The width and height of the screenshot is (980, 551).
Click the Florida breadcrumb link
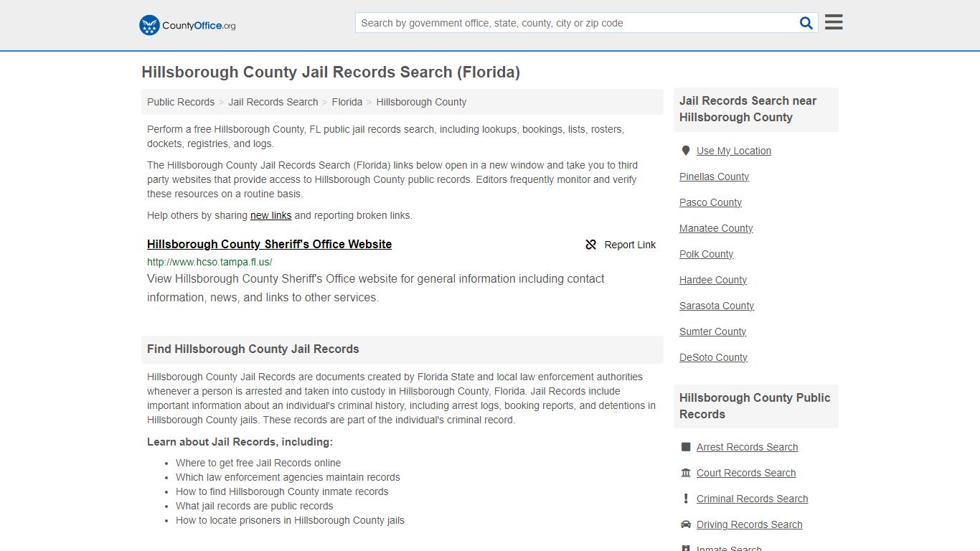point(347,102)
